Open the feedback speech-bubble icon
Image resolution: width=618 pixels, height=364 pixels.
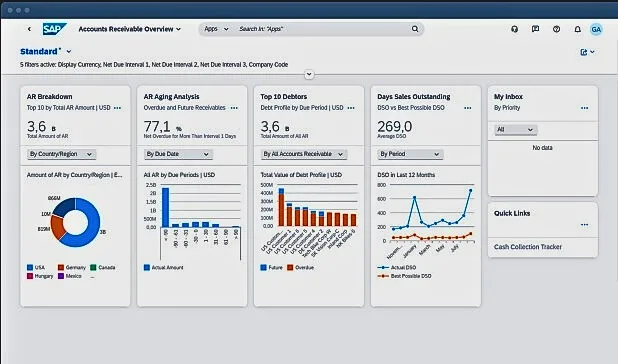tap(535, 29)
